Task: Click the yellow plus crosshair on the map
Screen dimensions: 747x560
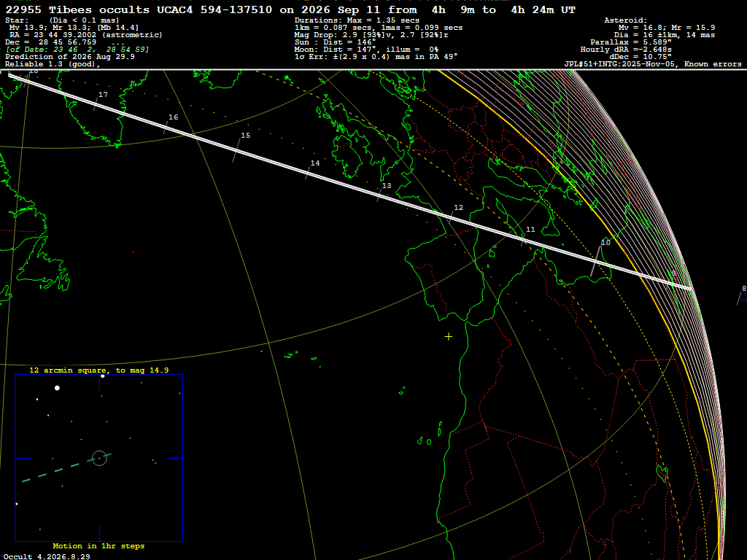Action: point(449,337)
